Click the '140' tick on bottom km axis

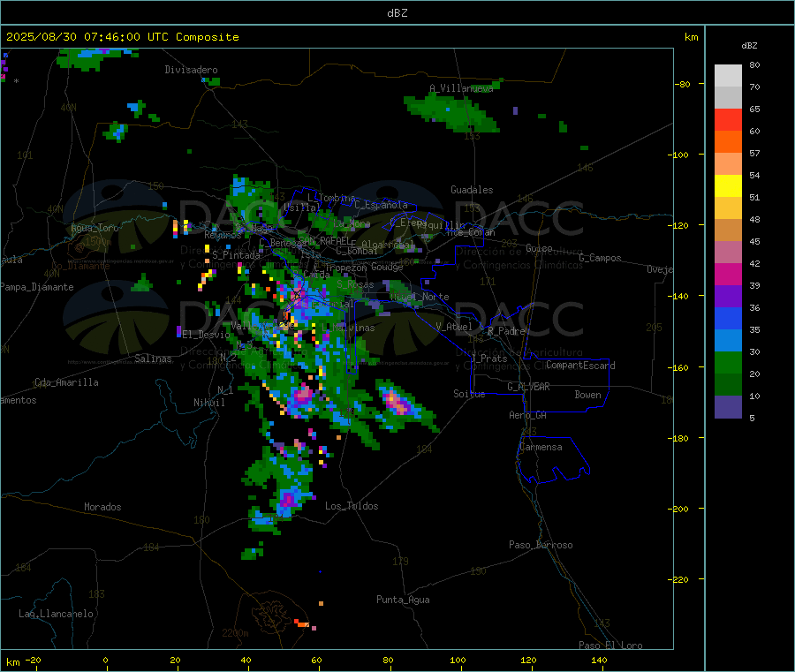coord(599,661)
